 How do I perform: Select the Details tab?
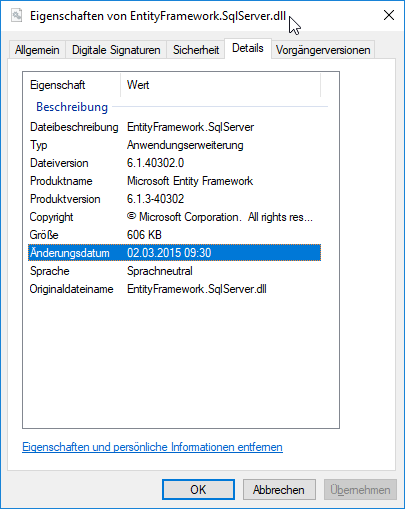click(x=248, y=48)
